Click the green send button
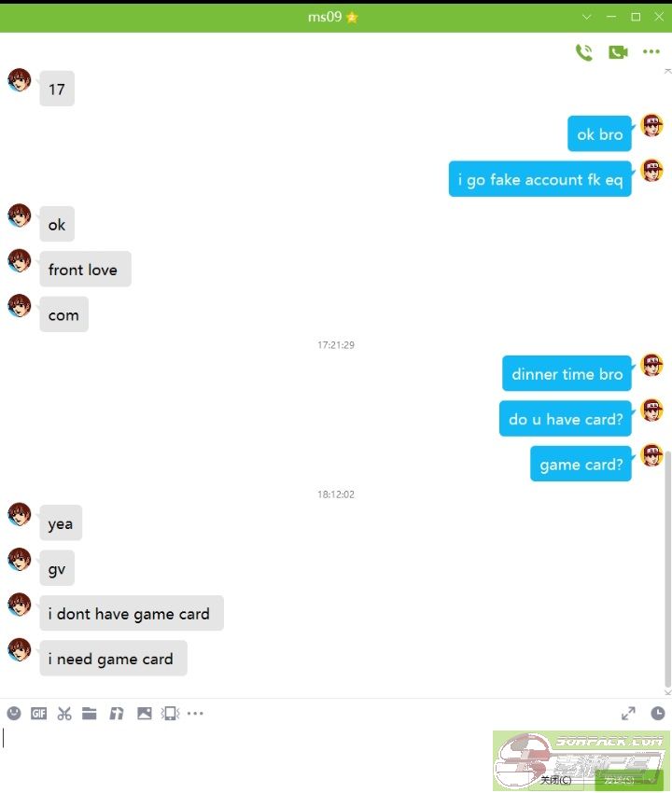Screen dimensions: 672x793 click(x=627, y=780)
